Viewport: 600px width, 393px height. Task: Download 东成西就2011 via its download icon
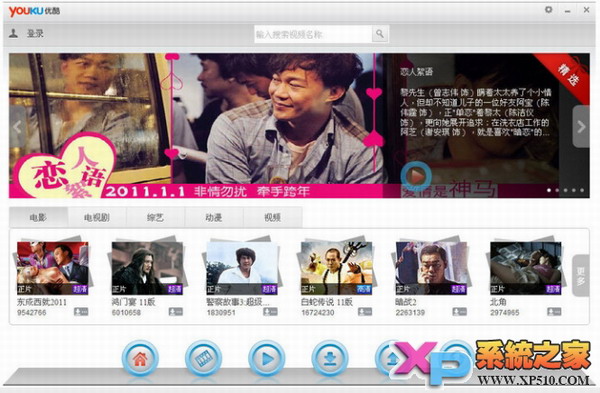click(x=81, y=311)
